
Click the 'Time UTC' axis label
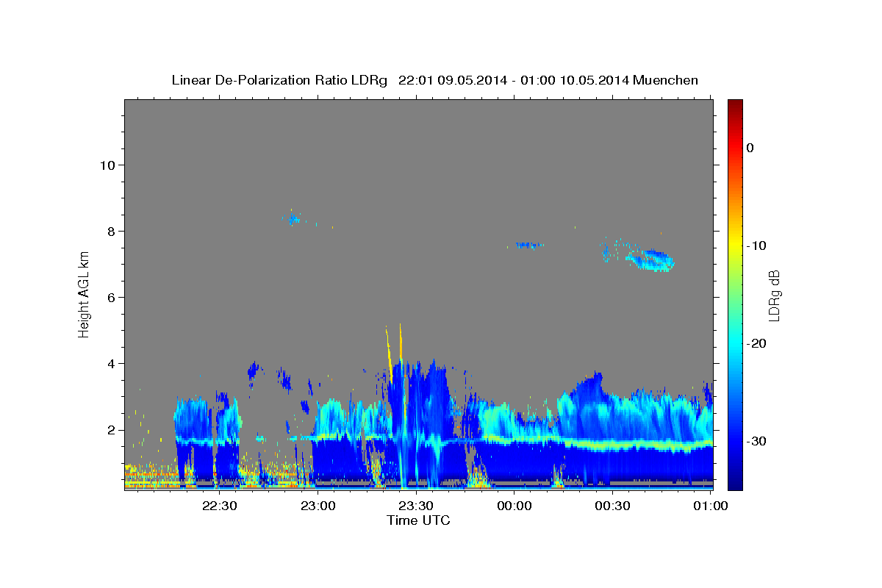(x=418, y=520)
